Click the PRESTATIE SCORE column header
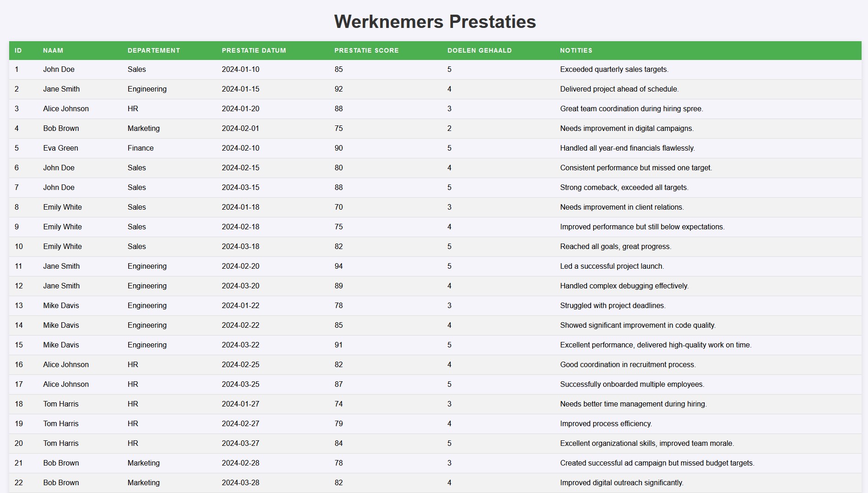Image resolution: width=868 pixels, height=493 pixels. (x=367, y=50)
